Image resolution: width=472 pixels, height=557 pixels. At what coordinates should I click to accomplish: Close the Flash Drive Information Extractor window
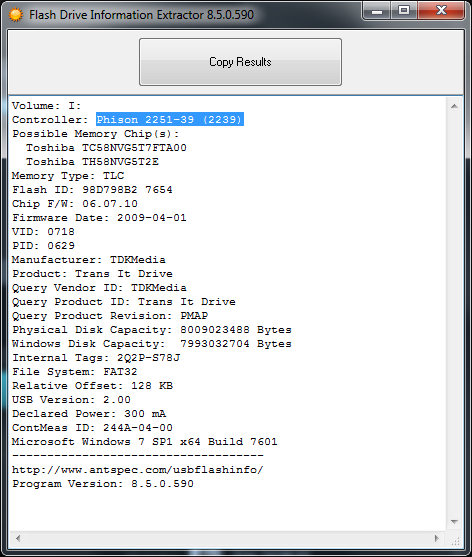click(441, 11)
